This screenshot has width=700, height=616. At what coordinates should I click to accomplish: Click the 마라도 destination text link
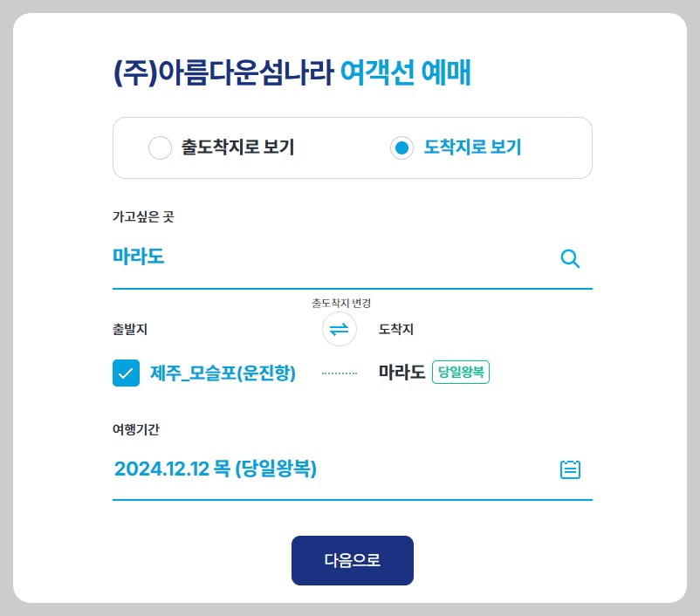point(401,372)
